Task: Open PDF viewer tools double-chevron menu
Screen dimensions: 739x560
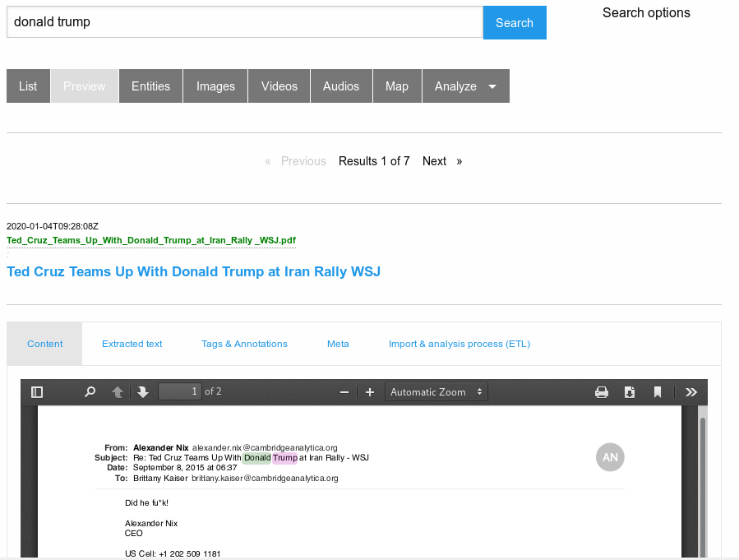Action: click(691, 392)
